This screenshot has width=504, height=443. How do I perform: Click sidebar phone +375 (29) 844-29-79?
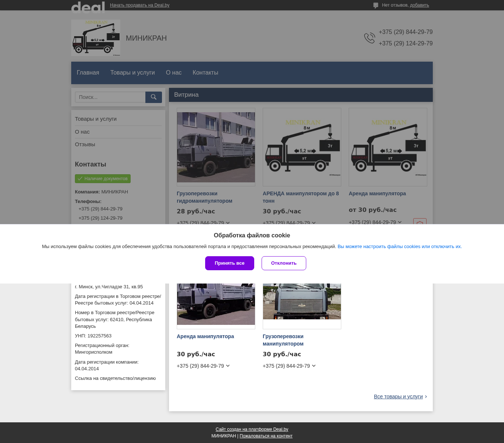[x=100, y=209]
